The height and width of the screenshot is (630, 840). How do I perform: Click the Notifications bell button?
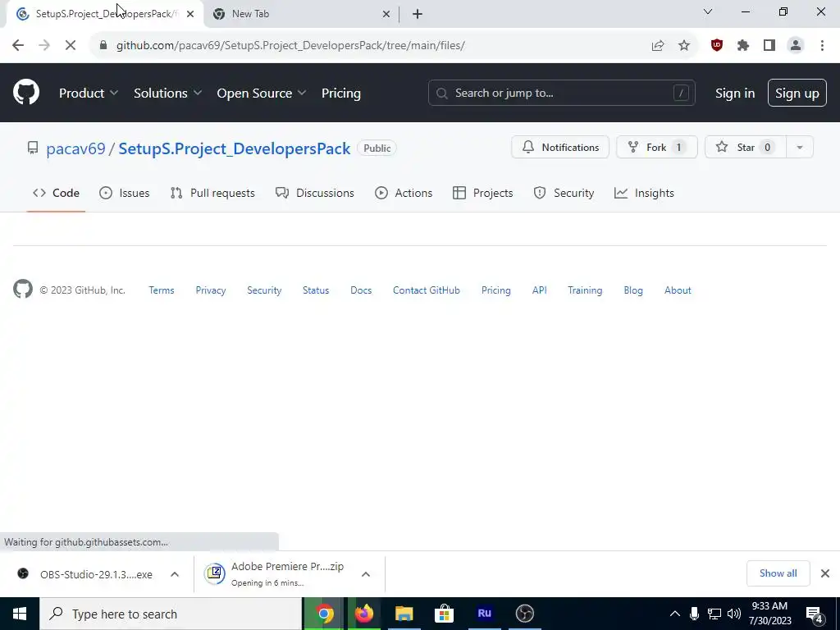[559, 148]
